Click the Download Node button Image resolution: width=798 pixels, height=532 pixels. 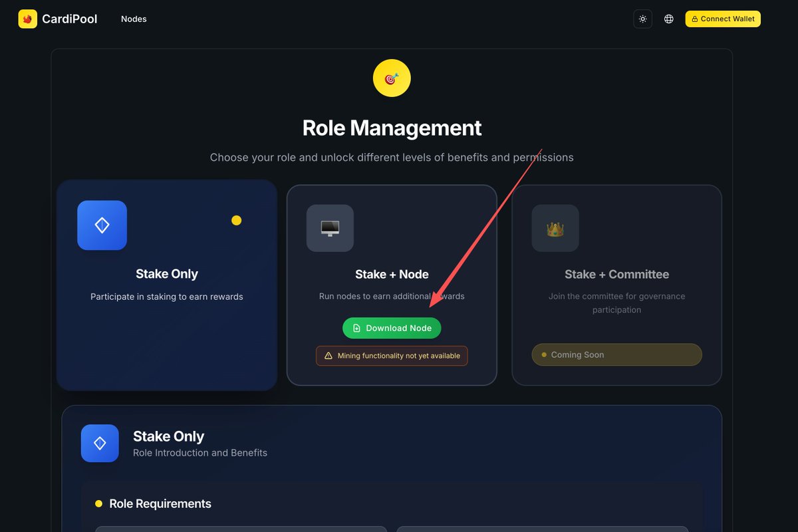pyautogui.click(x=392, y=328)
